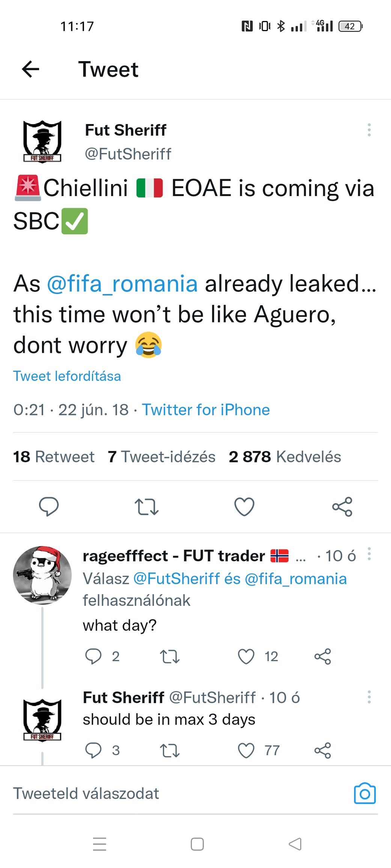The width and height of the screenshot is (391, 868).
Task: Open the Twitter for iPhone source link
Action: click(206, 410)
